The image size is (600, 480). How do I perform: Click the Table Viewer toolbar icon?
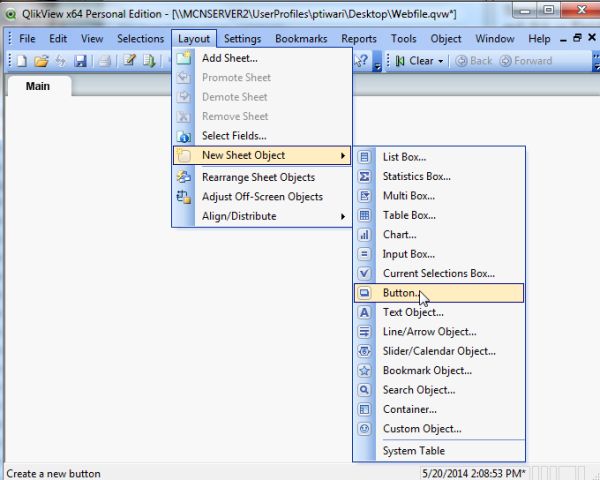pos(149,60)
